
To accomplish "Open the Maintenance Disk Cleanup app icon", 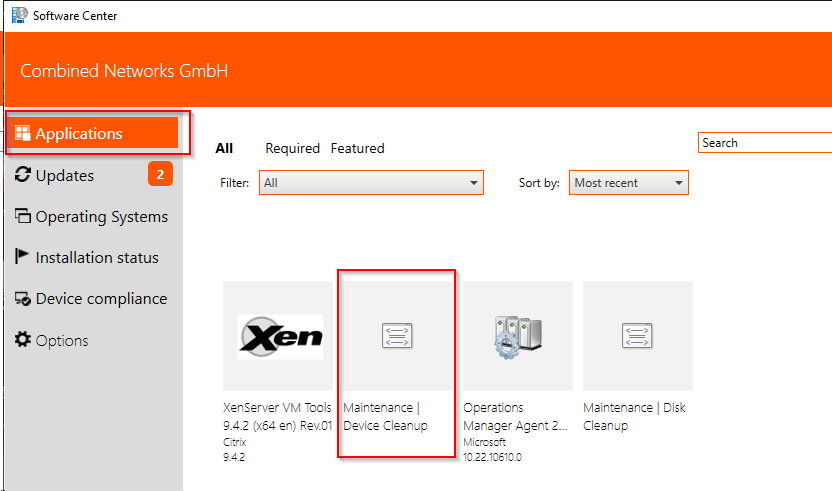I will click(637, 336).
